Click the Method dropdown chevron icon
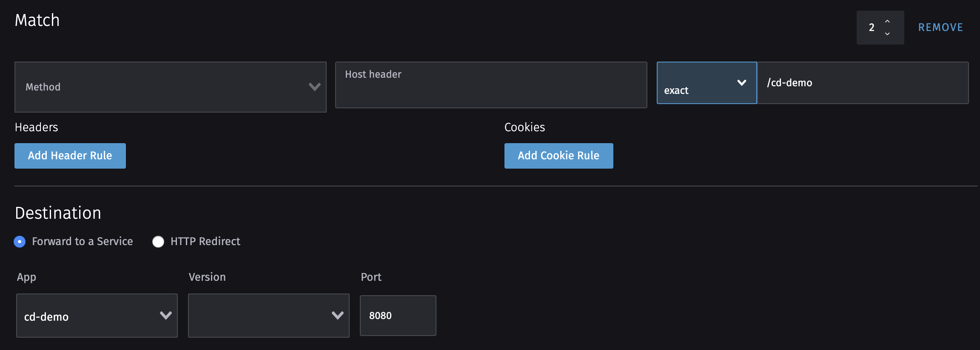Image resolution: width=980 pixels, height=350 pixels. [315, 87]
